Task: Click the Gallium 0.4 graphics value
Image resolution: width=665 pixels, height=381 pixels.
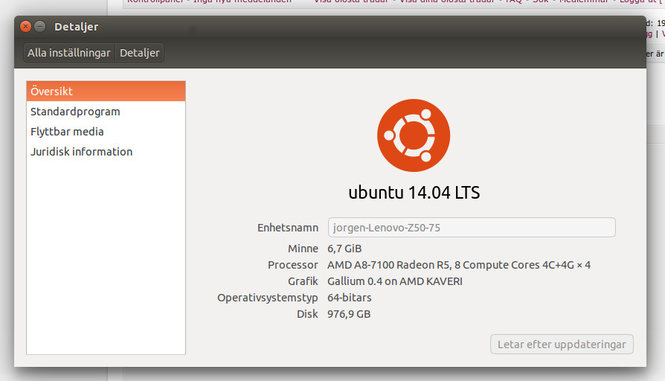Action: (x=395, y=281)
